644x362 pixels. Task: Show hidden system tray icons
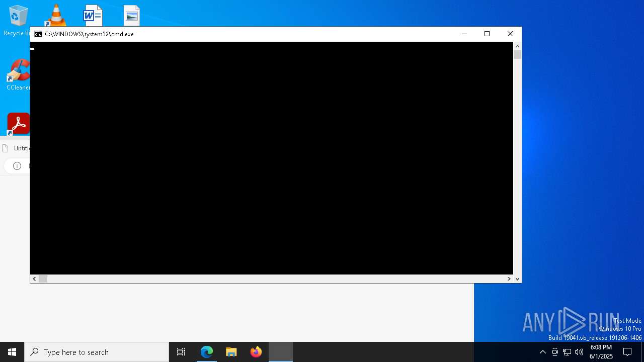(542, 352)
